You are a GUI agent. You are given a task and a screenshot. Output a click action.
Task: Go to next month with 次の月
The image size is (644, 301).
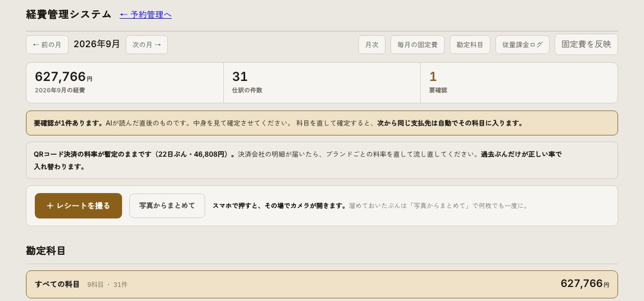pos(147,45)
